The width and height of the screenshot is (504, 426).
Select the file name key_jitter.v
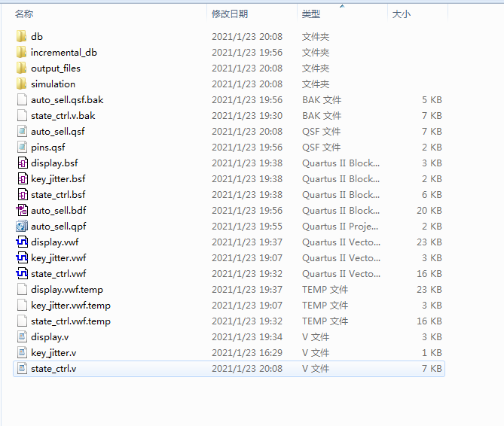click(53, 353)
